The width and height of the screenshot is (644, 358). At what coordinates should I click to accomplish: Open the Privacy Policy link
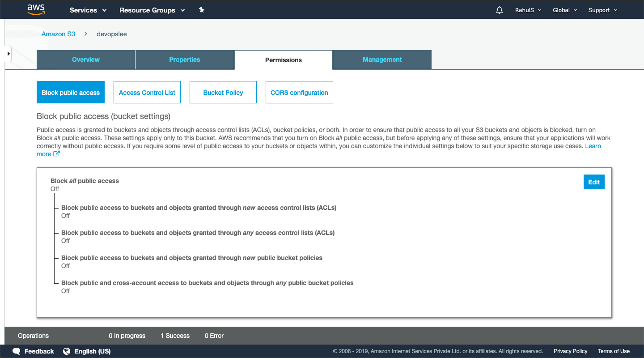click(x=571, y=351)
